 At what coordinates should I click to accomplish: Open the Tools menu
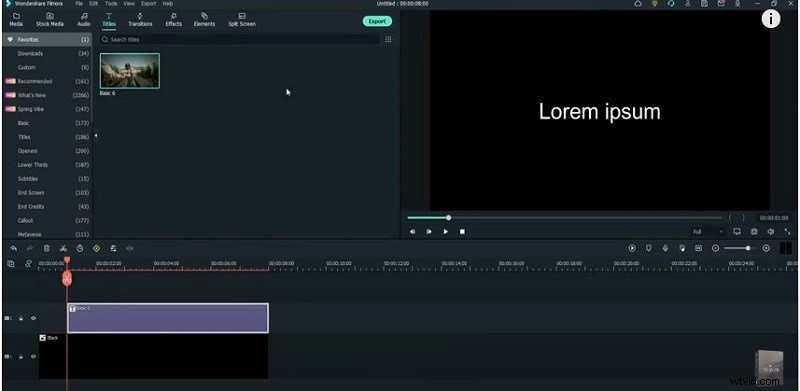pyautogui.click(x=111, y=4)
